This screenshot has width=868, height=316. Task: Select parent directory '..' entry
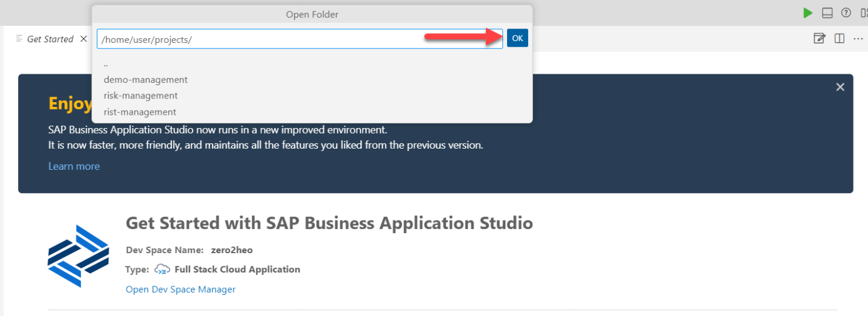point(312,63)
